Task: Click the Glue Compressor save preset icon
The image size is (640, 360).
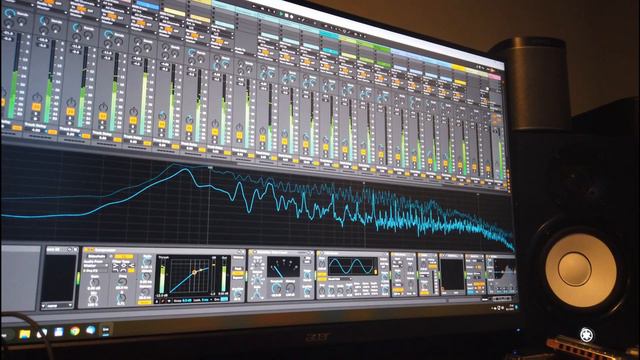Action: point(312,253)
